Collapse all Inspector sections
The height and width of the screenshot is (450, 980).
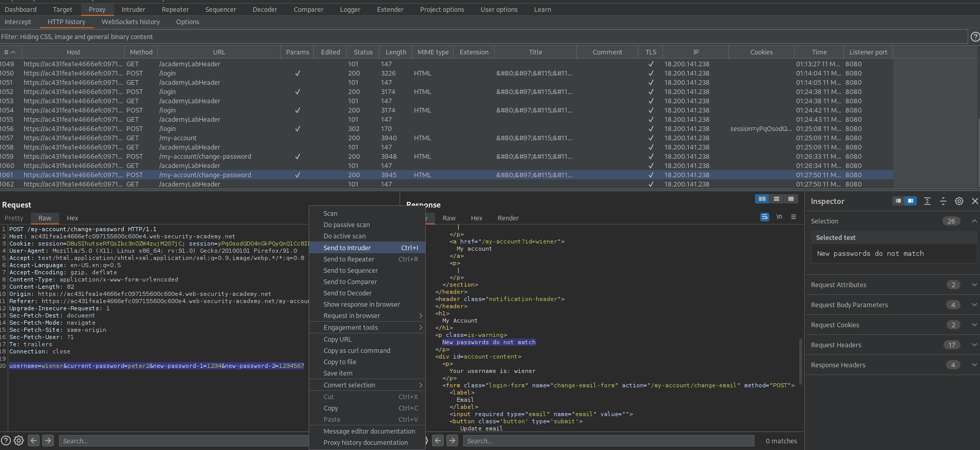[x=943, y=201]
